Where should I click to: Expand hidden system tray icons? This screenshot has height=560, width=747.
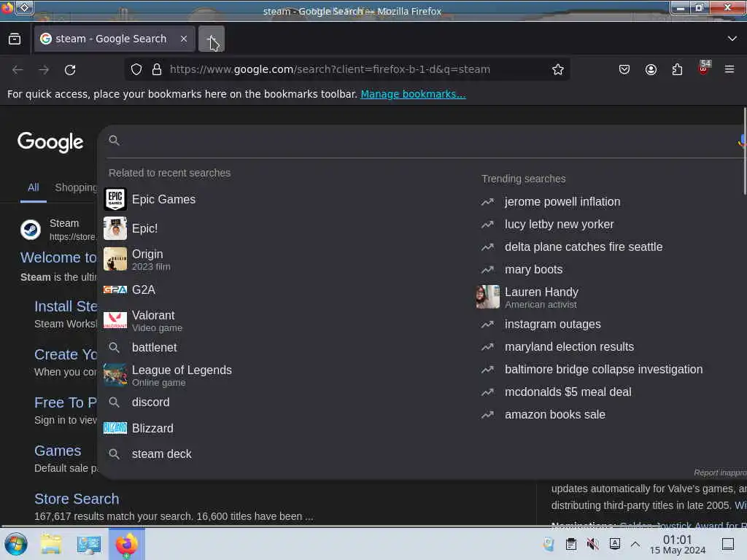635,544
